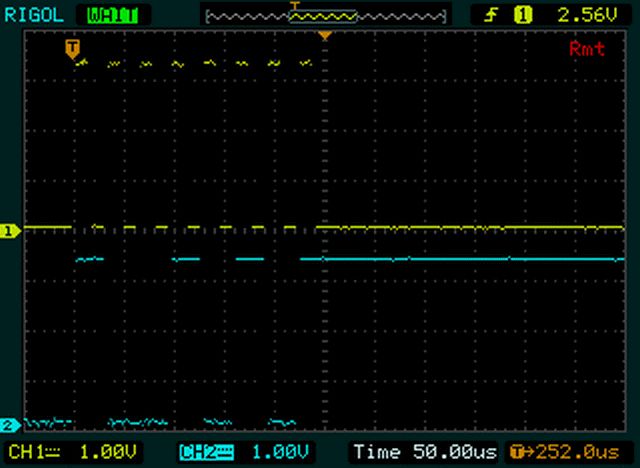This screenshot has width=640, height=468.
Task: Select the green WAIT status indicator
Action: [113, 16]
